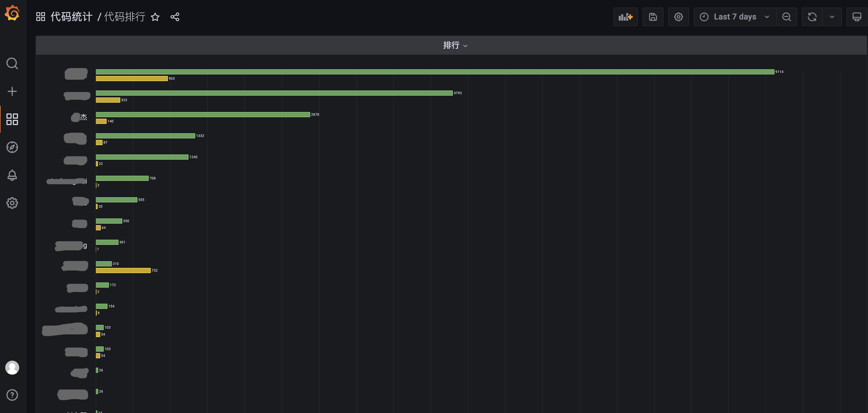Click the yellow bar labeled 963

tap(132, 78)
